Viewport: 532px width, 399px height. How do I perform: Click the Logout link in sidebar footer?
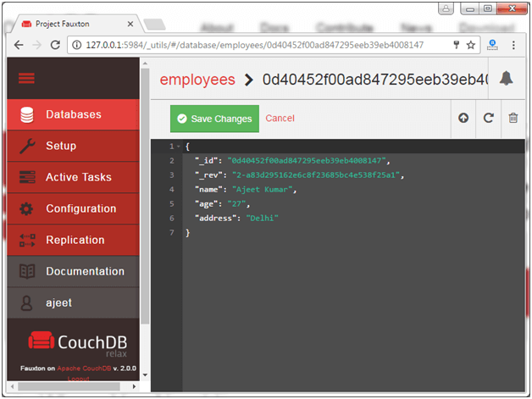coord(78,379)
